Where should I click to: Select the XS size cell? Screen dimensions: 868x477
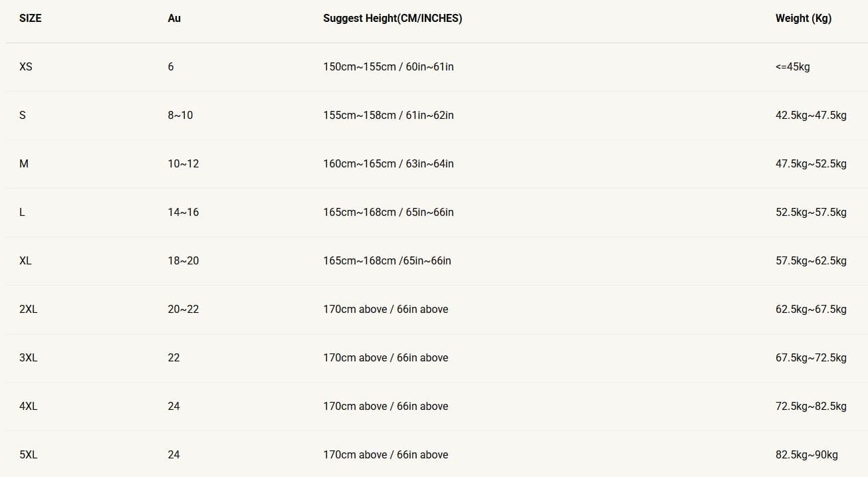click(x=26, y=66)
